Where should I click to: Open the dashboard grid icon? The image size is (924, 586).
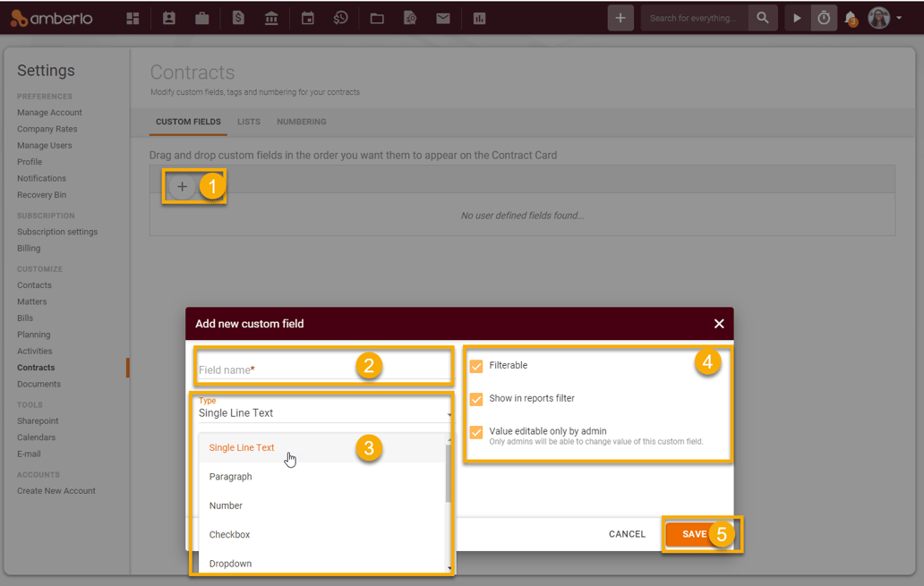click(133, 18)
